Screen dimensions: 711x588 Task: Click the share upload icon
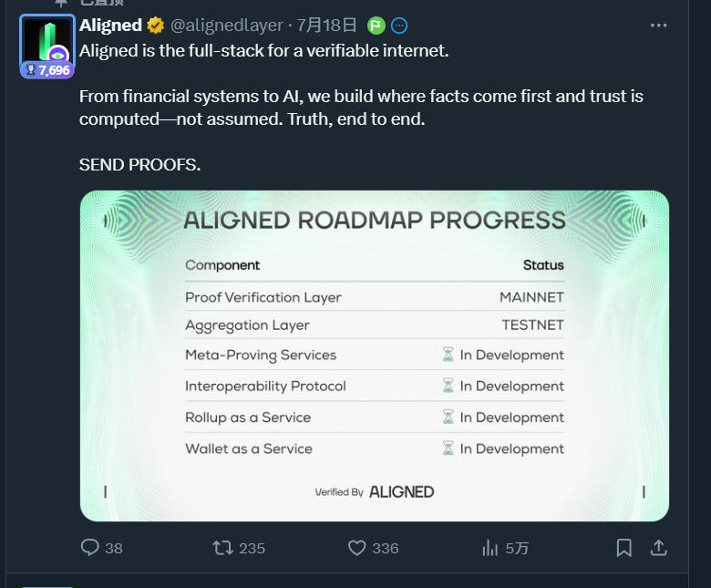[658, 548]
